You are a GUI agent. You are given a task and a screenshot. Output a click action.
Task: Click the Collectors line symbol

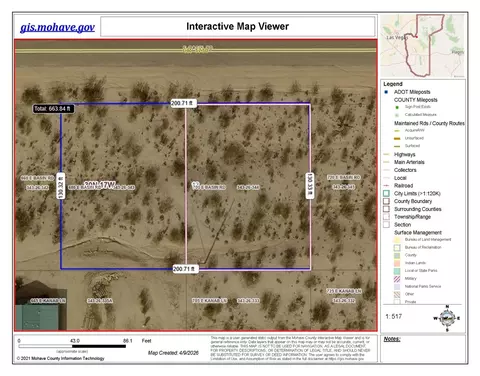point(386,170)
